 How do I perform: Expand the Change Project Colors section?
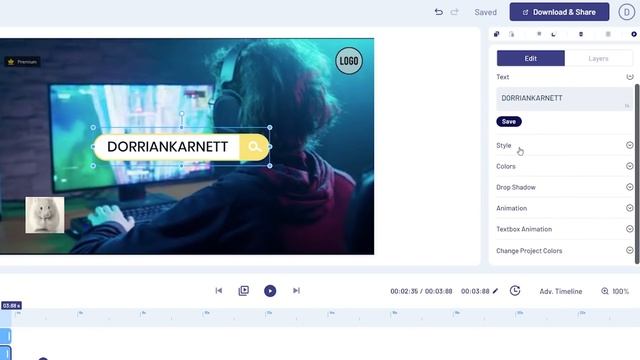click(564, 250)
